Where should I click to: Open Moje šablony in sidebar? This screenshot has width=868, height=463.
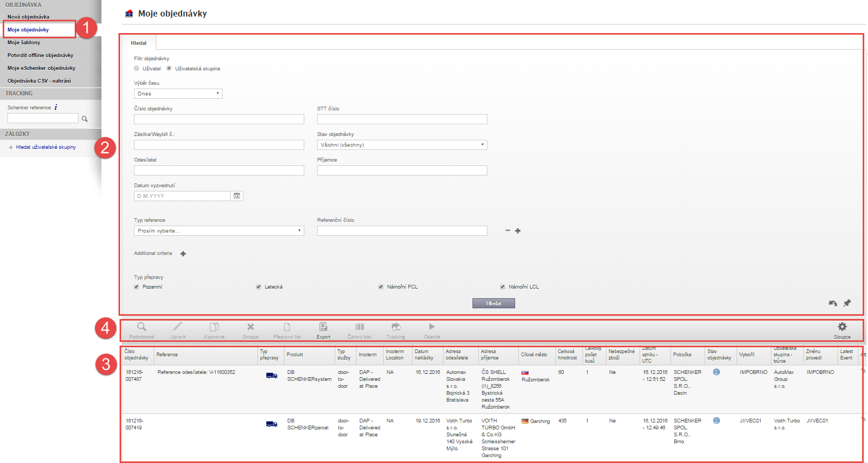pyautogui.click(x=24, y=43)
